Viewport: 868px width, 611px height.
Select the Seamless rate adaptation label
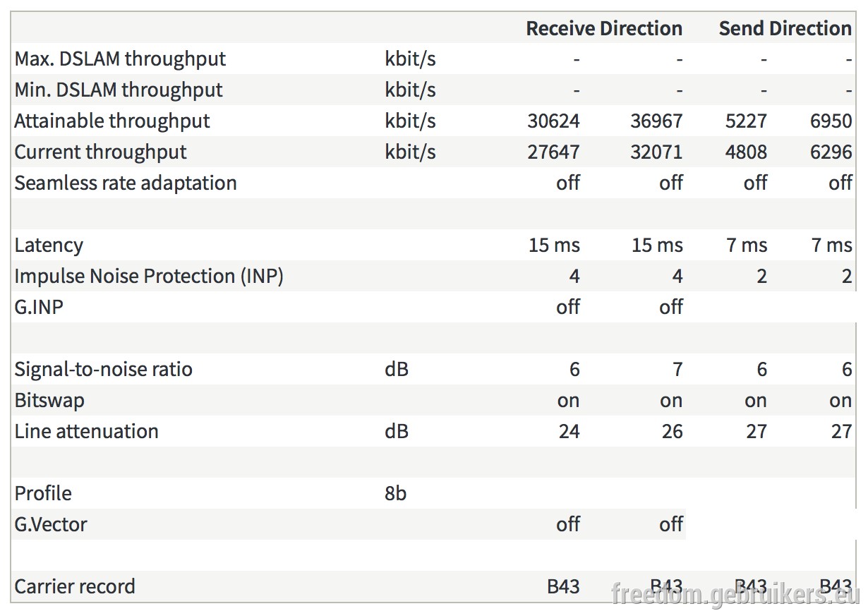(x=126, y=183)
